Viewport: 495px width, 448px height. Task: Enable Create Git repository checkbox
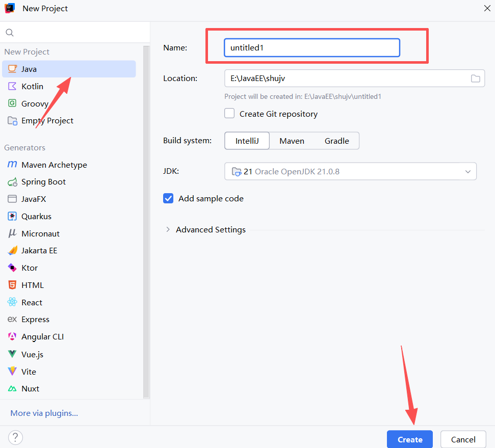[x=229, y=114]
